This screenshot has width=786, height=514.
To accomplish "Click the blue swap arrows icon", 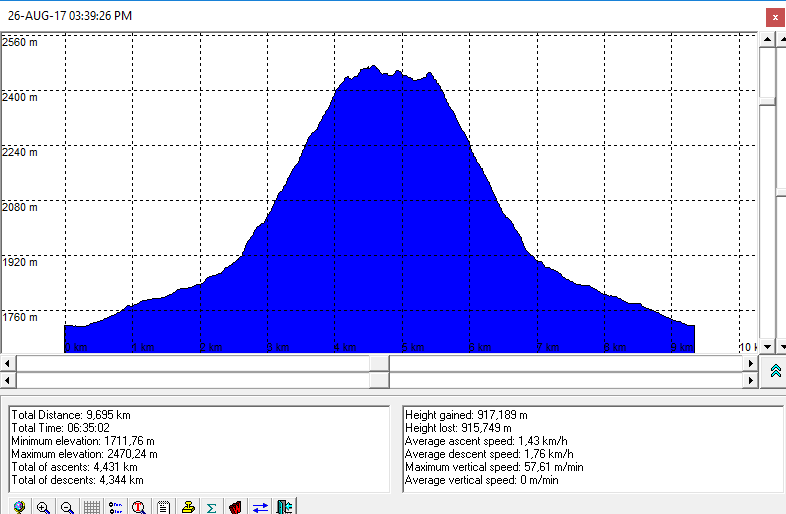I will click(260, 506).
